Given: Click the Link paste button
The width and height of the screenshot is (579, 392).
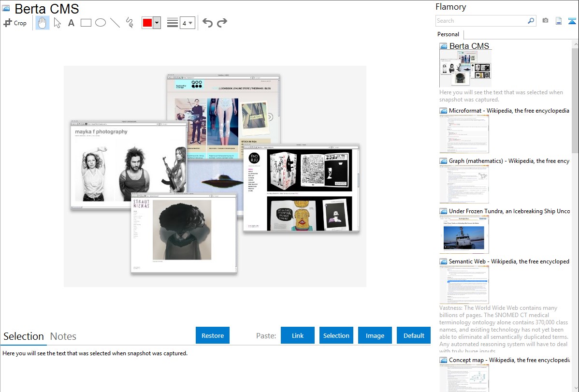Looking at the screenshot, I should click(x=298, y=335).
